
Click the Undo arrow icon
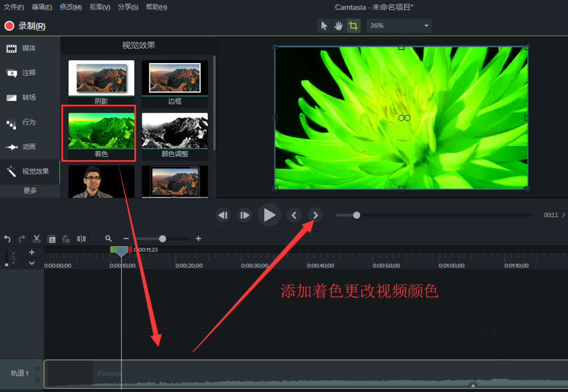(7, 239)
